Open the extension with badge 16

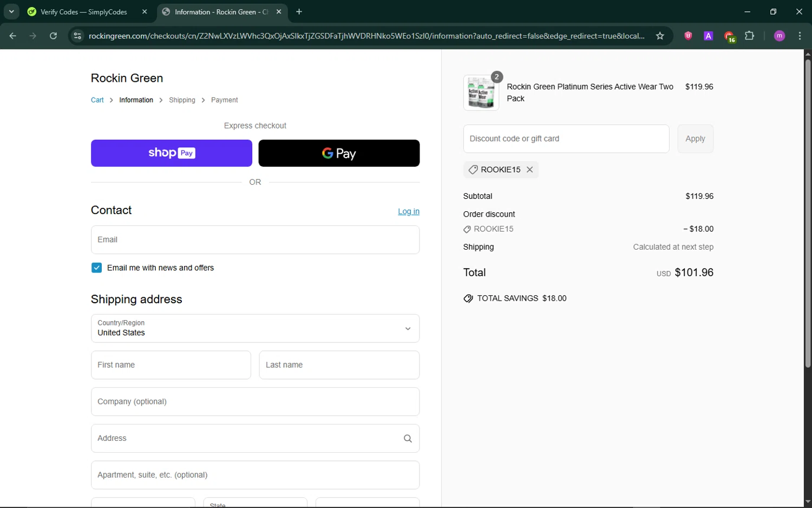[x=729, y=36]
